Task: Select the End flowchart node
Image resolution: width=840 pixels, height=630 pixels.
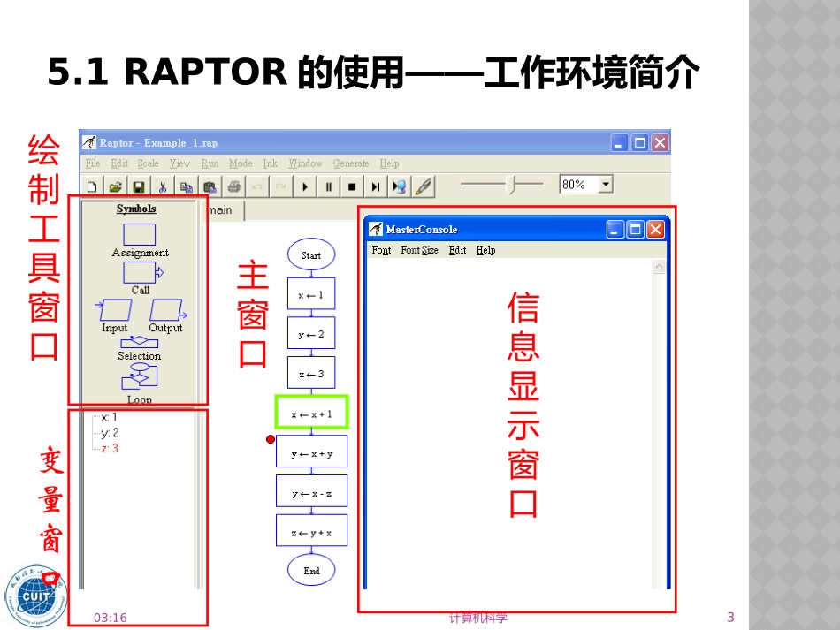Action: pos(311,571)
